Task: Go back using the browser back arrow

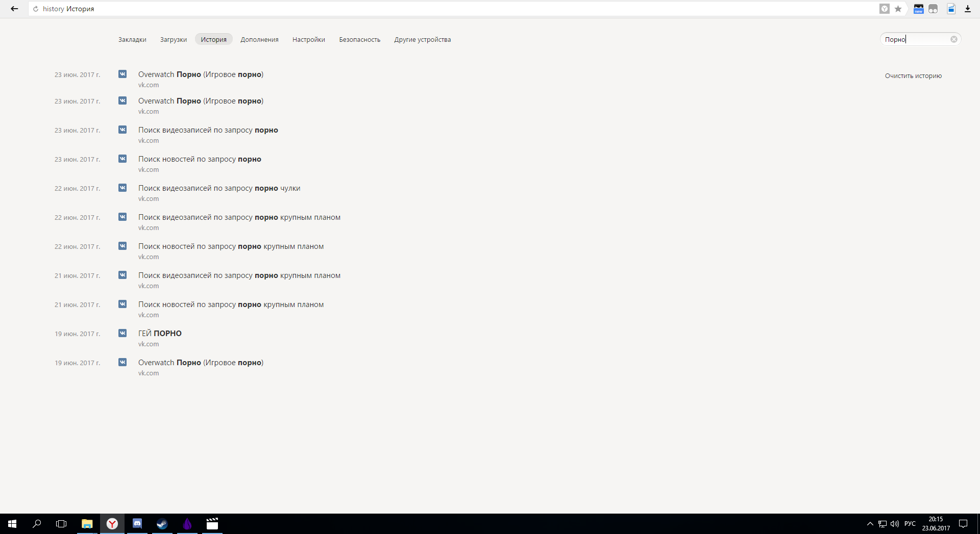Action: click(x=14, y=9)
